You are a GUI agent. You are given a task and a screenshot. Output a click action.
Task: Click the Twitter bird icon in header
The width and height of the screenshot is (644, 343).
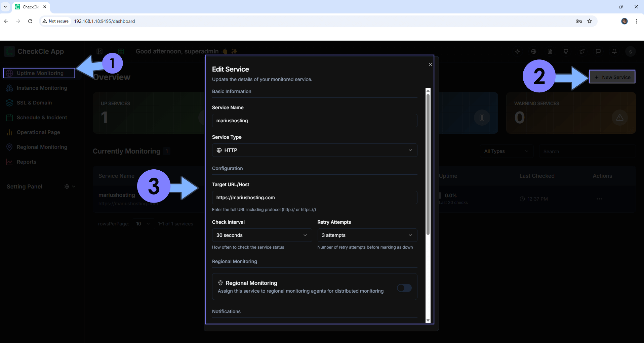click(582, 51)
